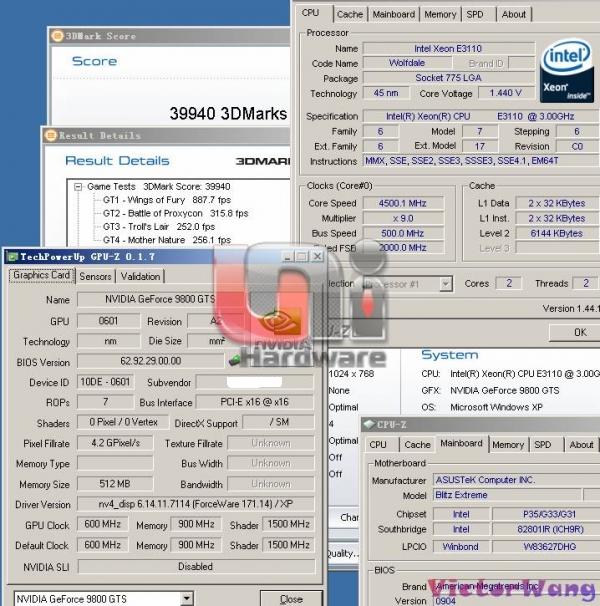Open the Validation tab in GPU-Z
This screenshot has height=606, width=600.
[140, 276]
